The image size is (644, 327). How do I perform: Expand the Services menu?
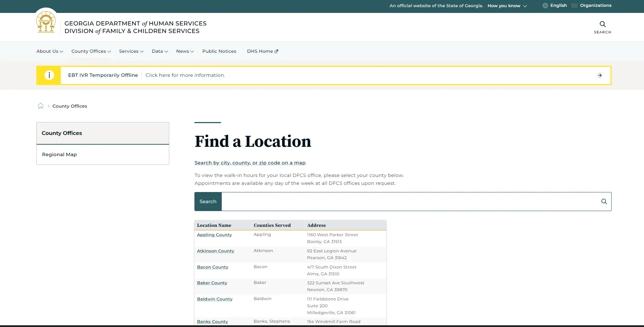point(131,51)
